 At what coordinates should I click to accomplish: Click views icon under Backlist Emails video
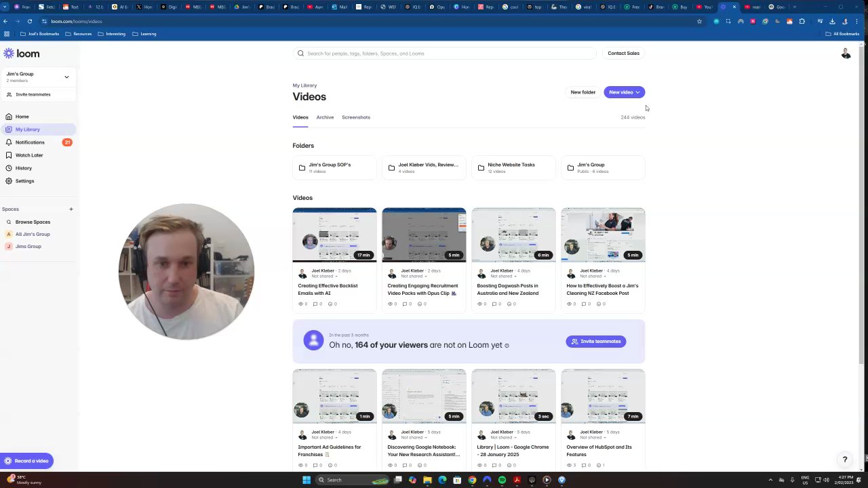[x=301, y=304]
